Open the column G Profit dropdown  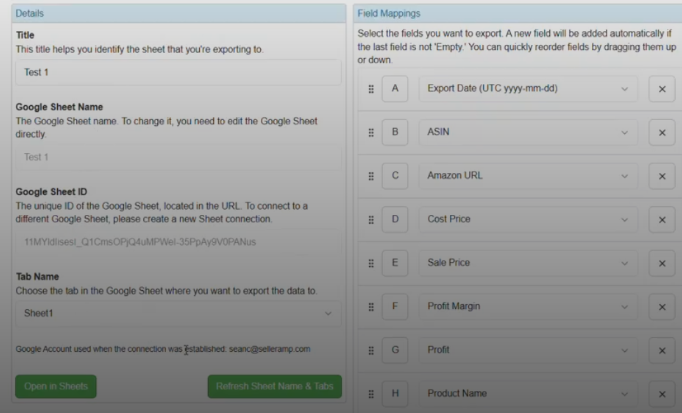pos(528,350)
